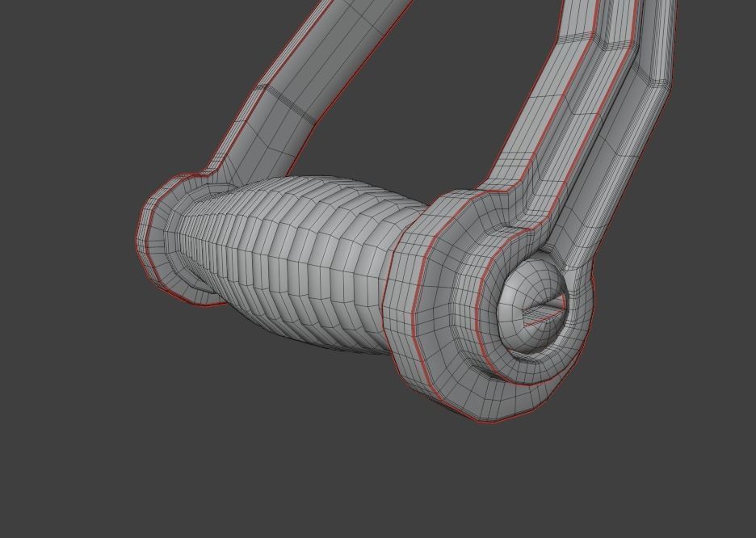Click the slotted screw head sphere
This screenshot has width=756, height=538.
click(531, 307)
